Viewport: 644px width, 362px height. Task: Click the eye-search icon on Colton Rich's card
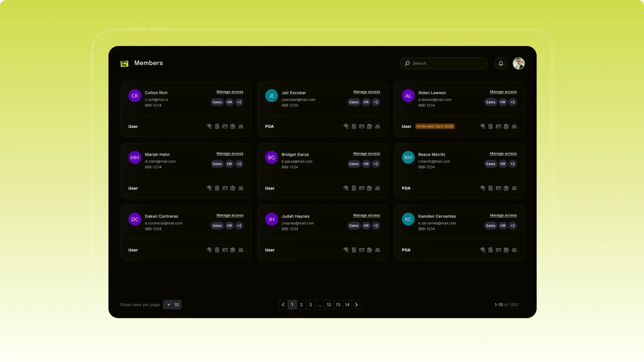[x=209, y=126]
